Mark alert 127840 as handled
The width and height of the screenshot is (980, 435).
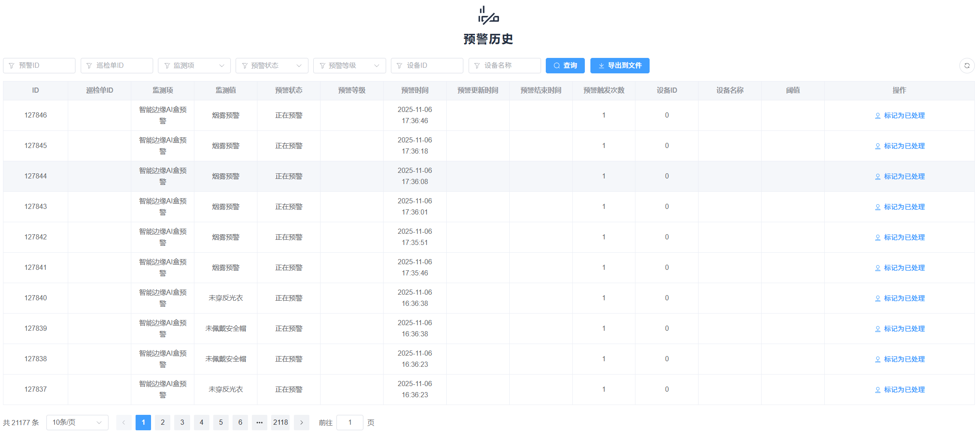click(904, 298)
